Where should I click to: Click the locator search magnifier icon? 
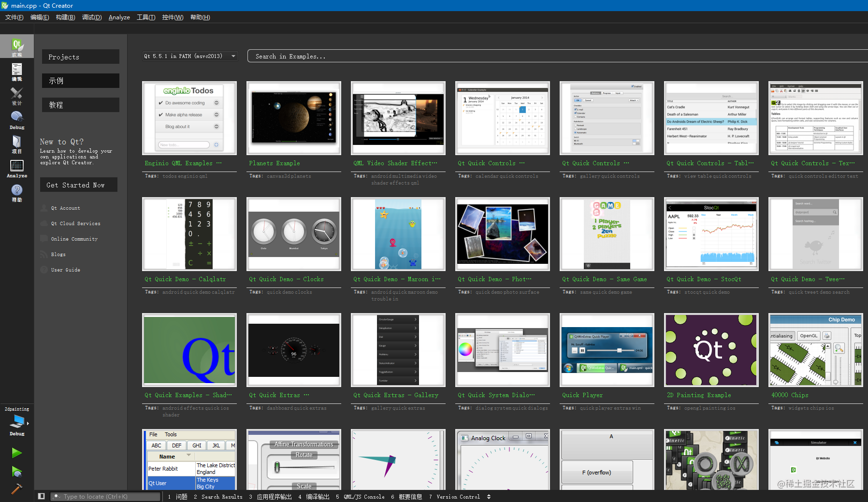(57, 496)
